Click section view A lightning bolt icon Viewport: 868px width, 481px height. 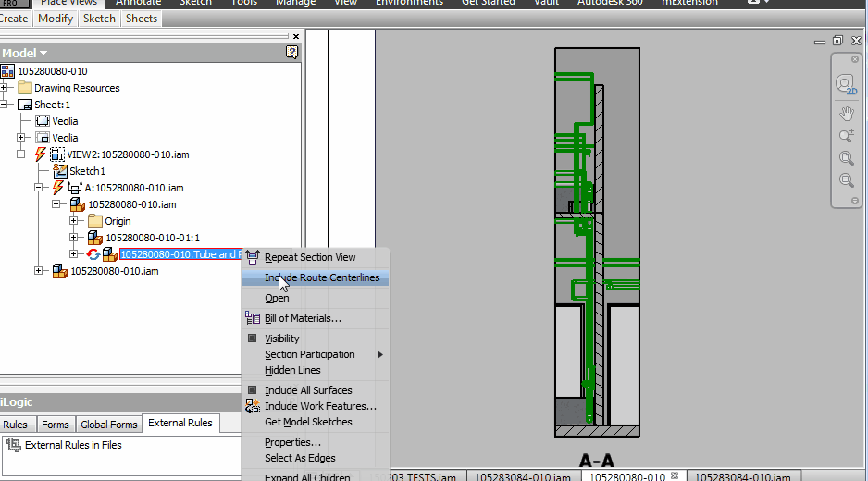tap(57, 188)
